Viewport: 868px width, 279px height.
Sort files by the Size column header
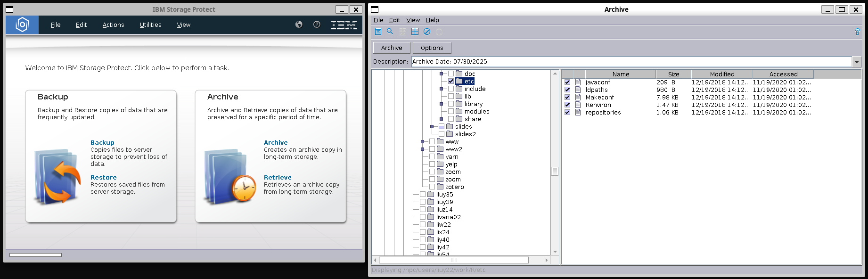[673, 74]
